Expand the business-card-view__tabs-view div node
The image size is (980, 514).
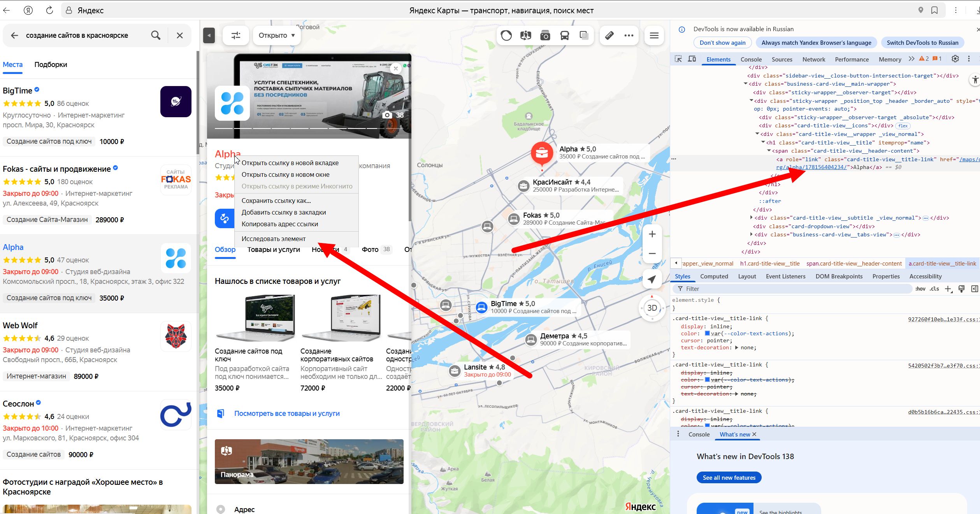[751, 234]
